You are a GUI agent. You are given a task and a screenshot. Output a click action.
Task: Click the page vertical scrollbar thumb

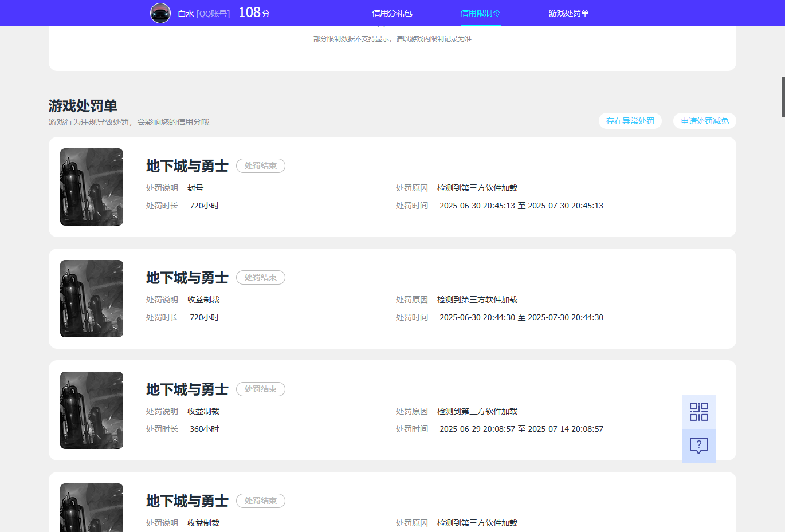[x=783, y=97]
